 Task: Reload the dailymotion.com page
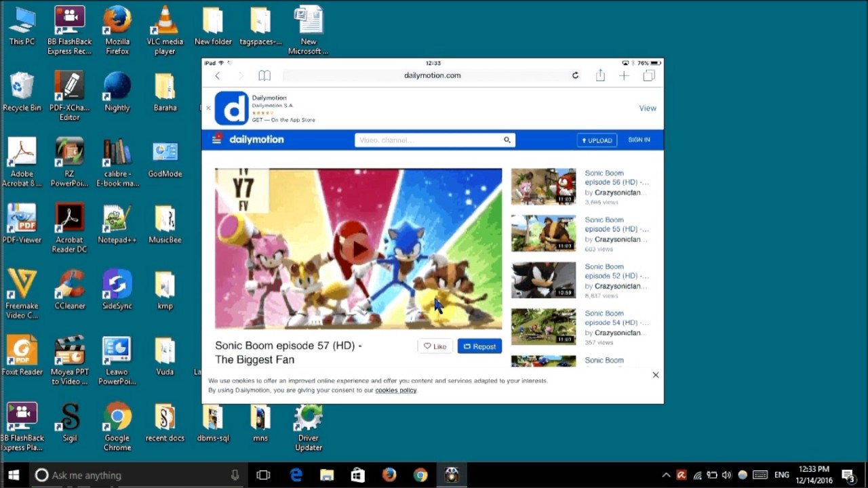point(575,75)
